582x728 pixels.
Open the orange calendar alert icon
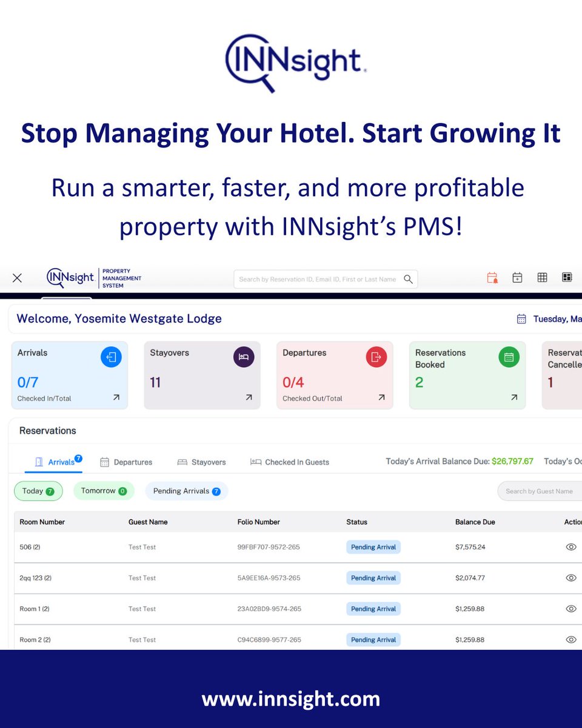492,278
